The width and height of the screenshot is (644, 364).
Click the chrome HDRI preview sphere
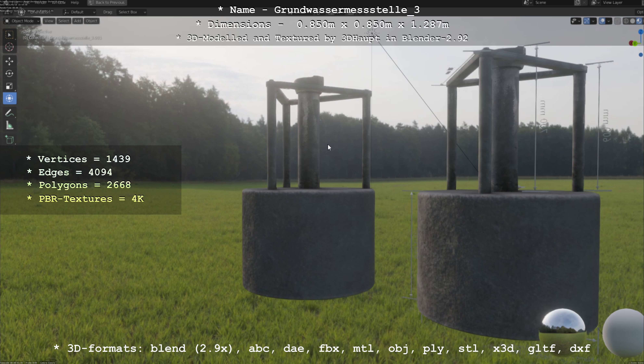[563, 332]
